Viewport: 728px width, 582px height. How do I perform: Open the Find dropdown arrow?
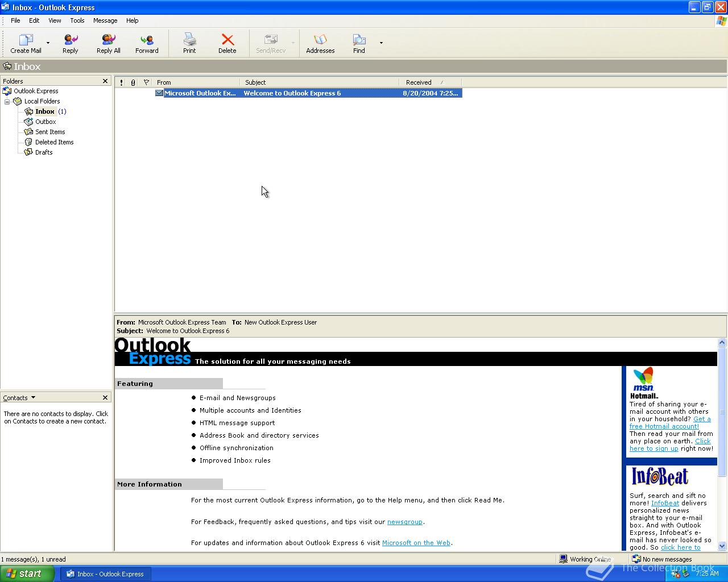tap(381, 43)
